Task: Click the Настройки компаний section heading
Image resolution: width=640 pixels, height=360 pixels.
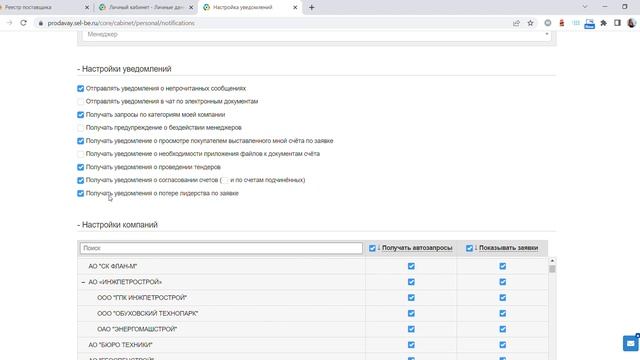Action: pos(117,225)
